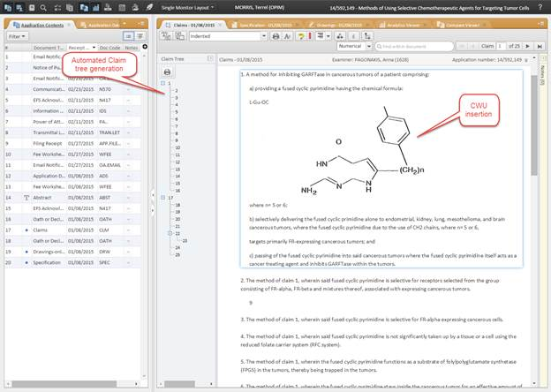The width and height of the screenshot is (551, 392).
Task: Click the rocket icon in top bar
Action: pos(149,7)
